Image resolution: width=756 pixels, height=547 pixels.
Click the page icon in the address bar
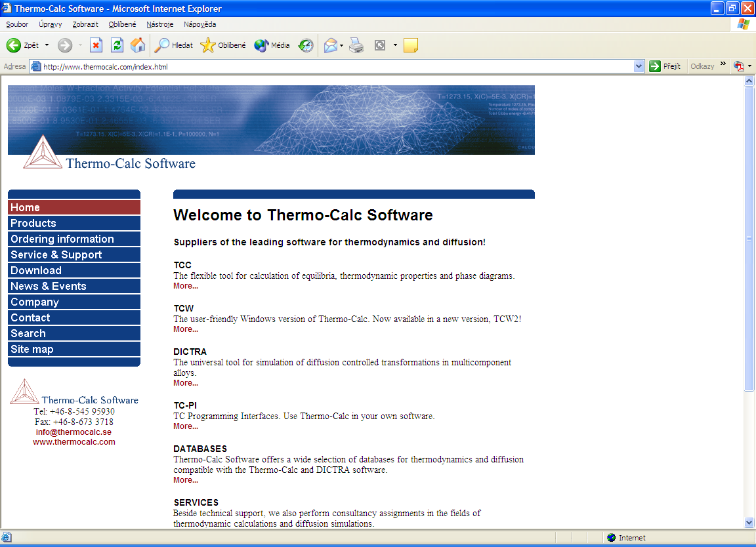coord(35,66)
